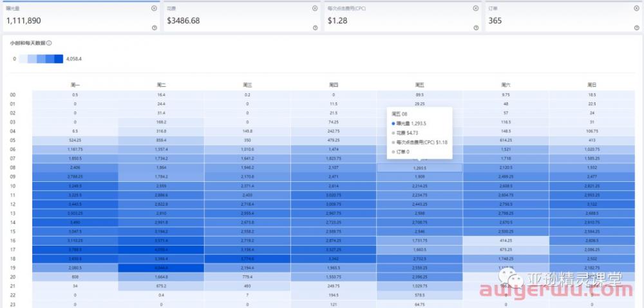Click the lightest legend color block

pyautogui.click(x=23, y=59)
